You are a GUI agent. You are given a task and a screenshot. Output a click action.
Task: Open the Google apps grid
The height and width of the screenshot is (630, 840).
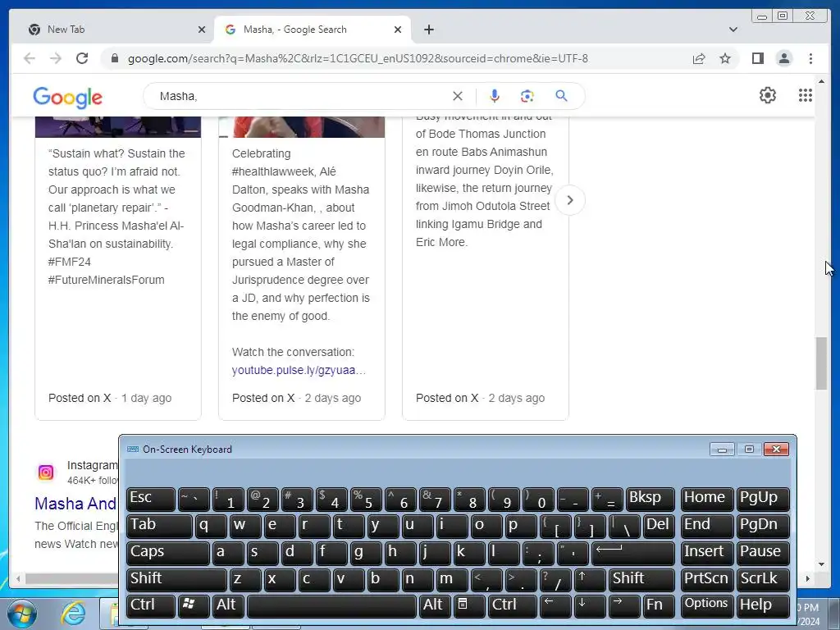click(x=806, y=95)
